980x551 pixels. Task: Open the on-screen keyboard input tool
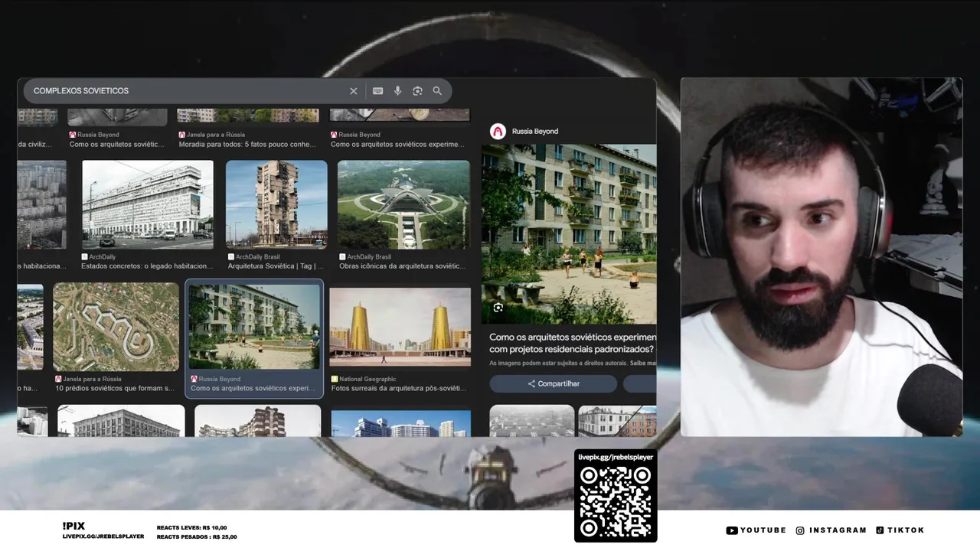pyautogui.click(x=377, y=91)
